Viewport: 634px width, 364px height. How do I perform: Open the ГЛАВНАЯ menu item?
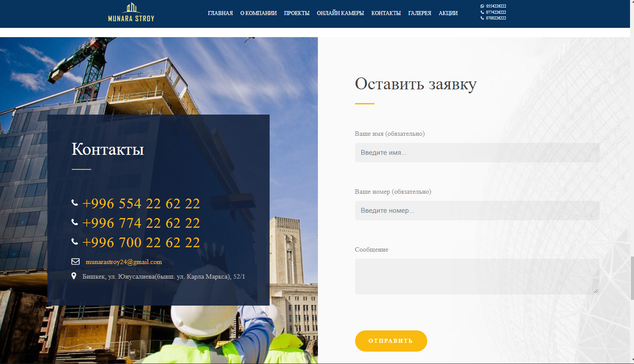pos(220,13)
